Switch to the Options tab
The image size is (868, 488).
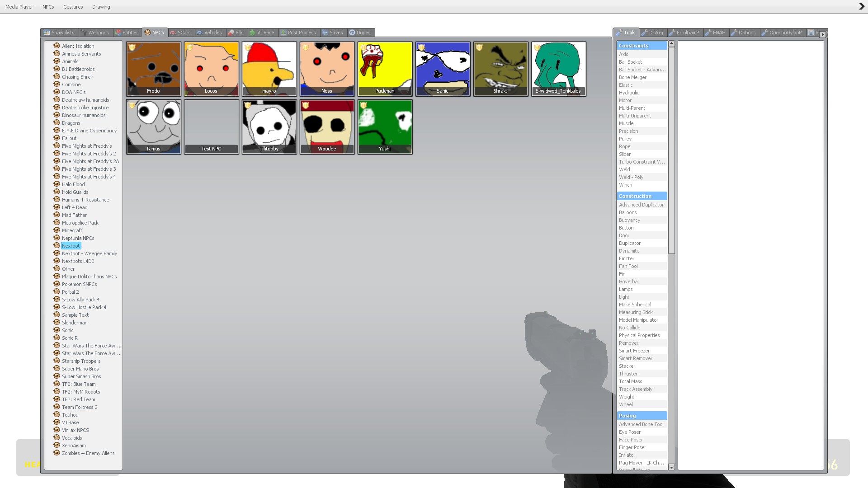pos(743,33)
